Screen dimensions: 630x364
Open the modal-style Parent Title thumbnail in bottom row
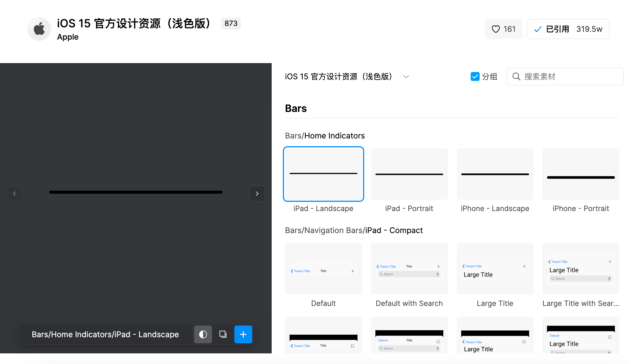point(323,335)
